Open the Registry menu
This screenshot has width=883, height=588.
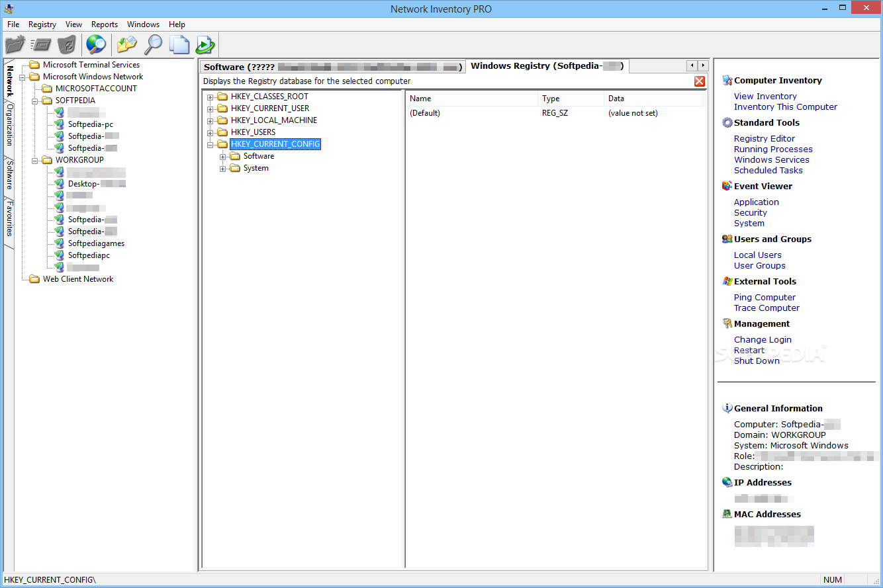(x=42, y=24)
